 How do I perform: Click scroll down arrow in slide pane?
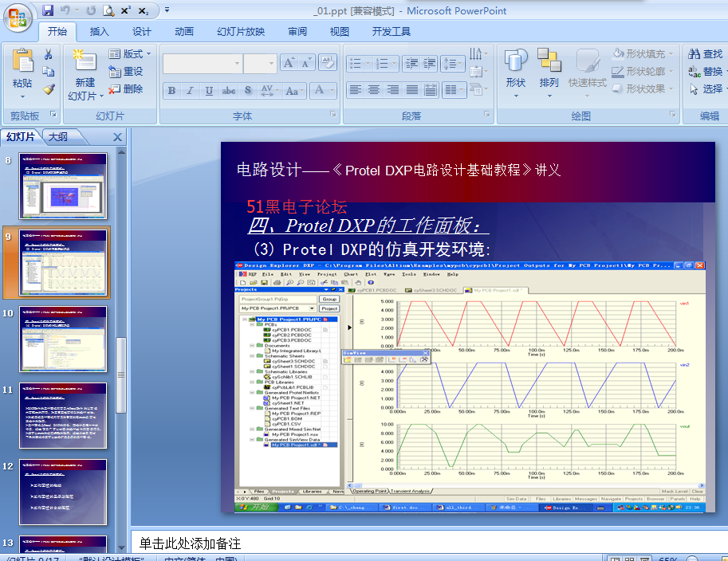coord(121,547)
